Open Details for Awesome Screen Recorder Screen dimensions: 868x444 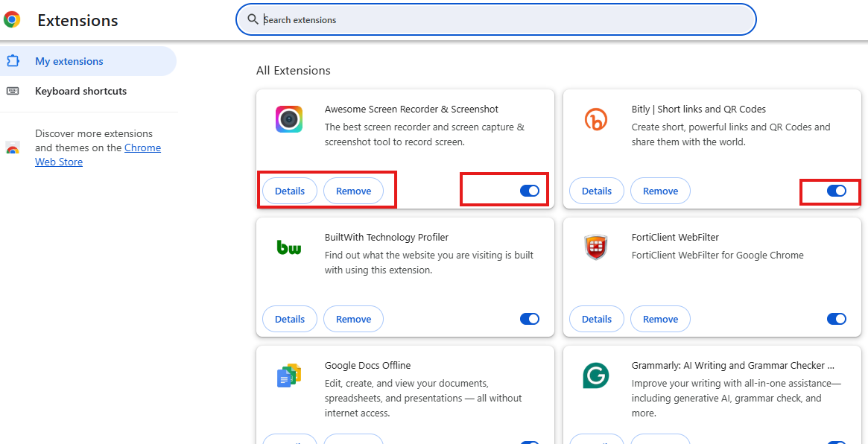[290, 191]
